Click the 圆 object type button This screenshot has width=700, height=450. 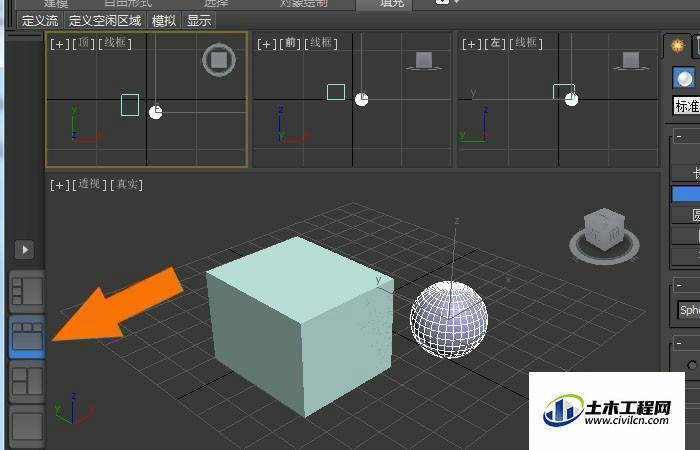(x=686, y=215)
